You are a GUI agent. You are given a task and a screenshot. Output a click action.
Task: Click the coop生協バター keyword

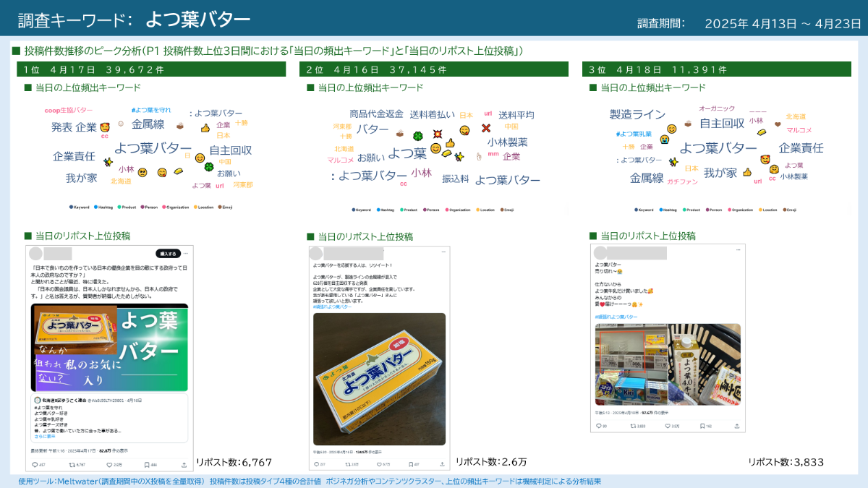click(x=69, y=111)
